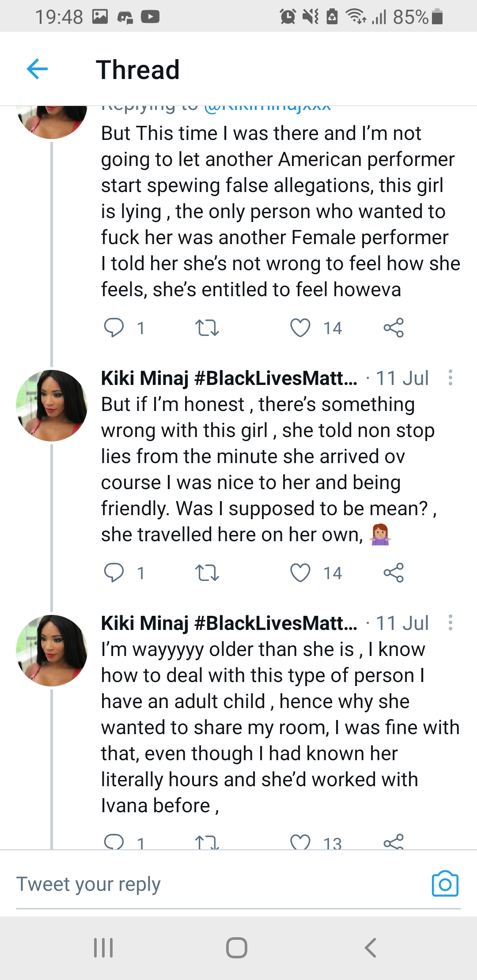The height and width of the screenshot is (980, 477).
Task: Like the 'wayyyyy older' tweet
Action: [300, 842]
